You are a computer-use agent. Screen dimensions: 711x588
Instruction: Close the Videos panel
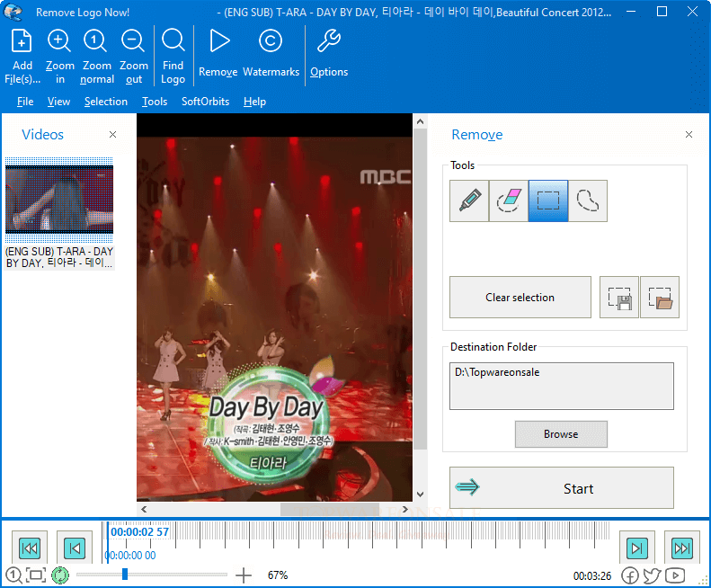pyautogui.click(x=113, y=134)
